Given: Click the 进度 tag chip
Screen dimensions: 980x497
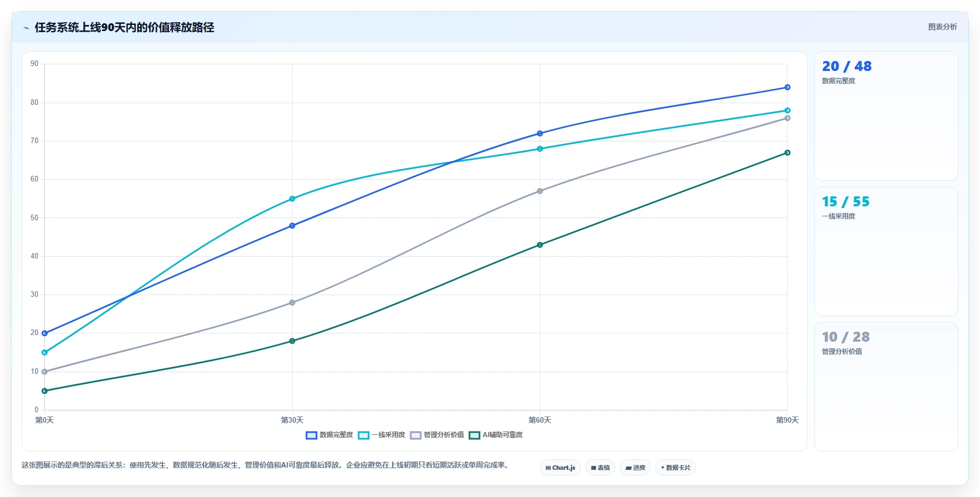Looking at the screenshot, I should pos(635,468).
